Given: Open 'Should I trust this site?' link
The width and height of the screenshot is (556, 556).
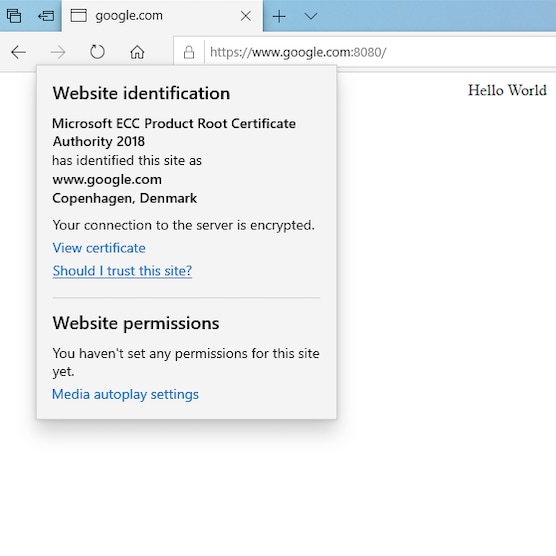Looking at the screenshot, I should (122, 271).
